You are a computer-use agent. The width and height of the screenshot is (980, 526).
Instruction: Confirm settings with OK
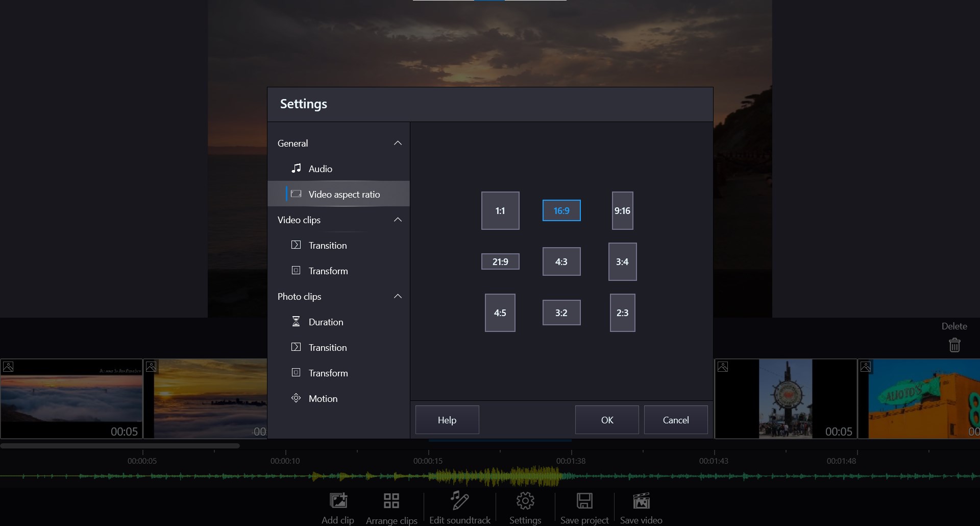(606, 419)
